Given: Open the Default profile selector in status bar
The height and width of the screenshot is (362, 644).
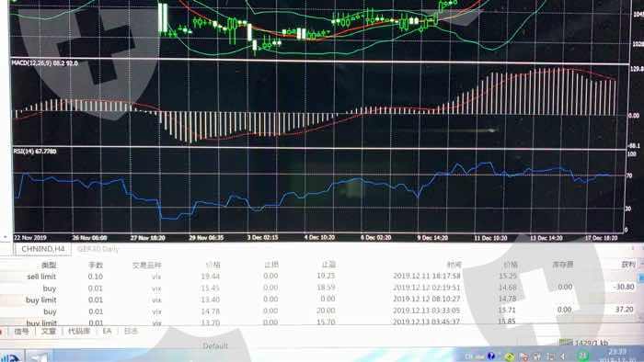Looking at the screenshot, I should [214, 346].
